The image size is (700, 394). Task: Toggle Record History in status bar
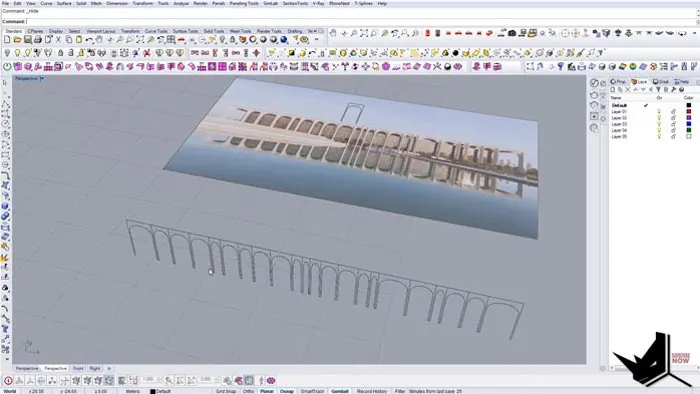[x=372, y=391]
